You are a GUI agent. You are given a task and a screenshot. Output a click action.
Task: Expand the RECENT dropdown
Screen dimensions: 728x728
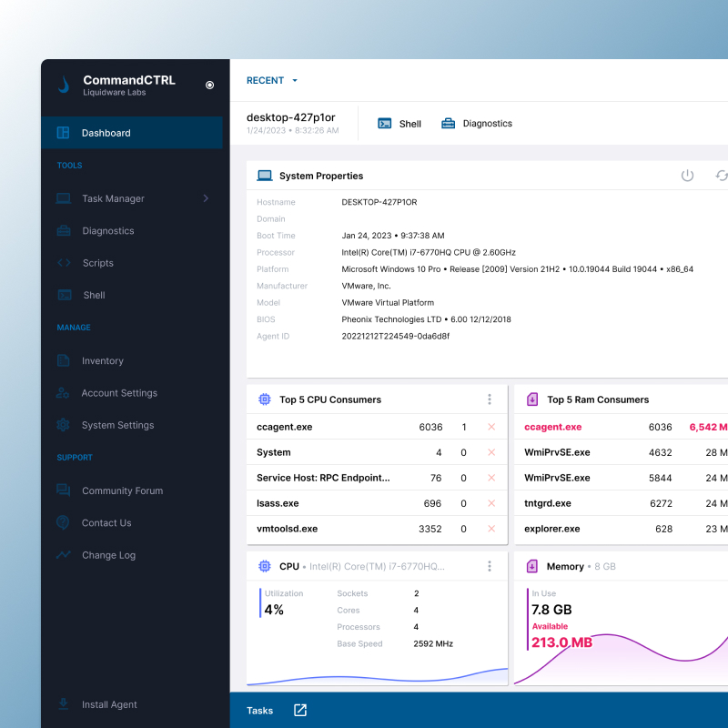(271, 81)
